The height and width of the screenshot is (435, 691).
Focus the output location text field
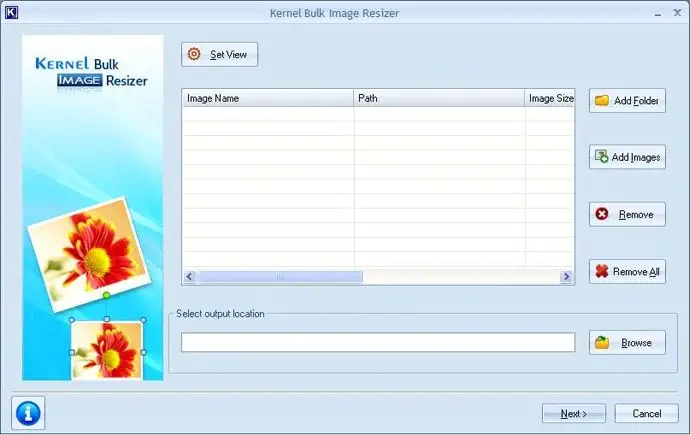[x=378, y=342]
